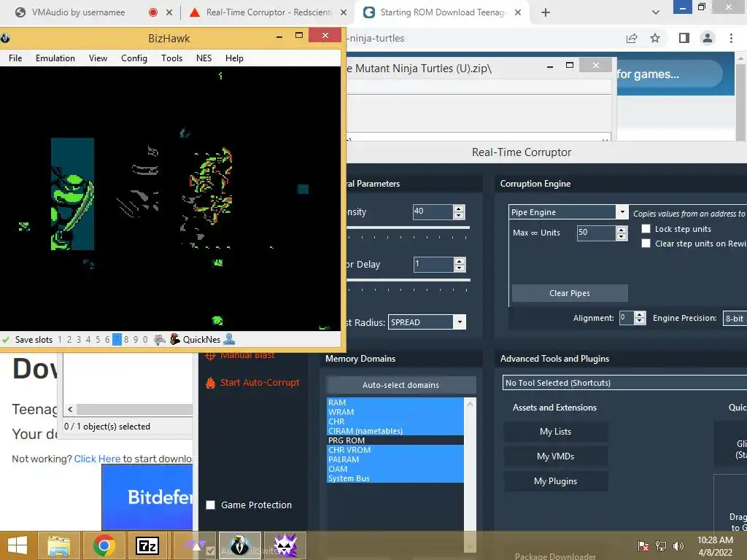The width and height of the screenshot is (747, 560).
Task: Click the network tray icon
Action: (661, 545)
